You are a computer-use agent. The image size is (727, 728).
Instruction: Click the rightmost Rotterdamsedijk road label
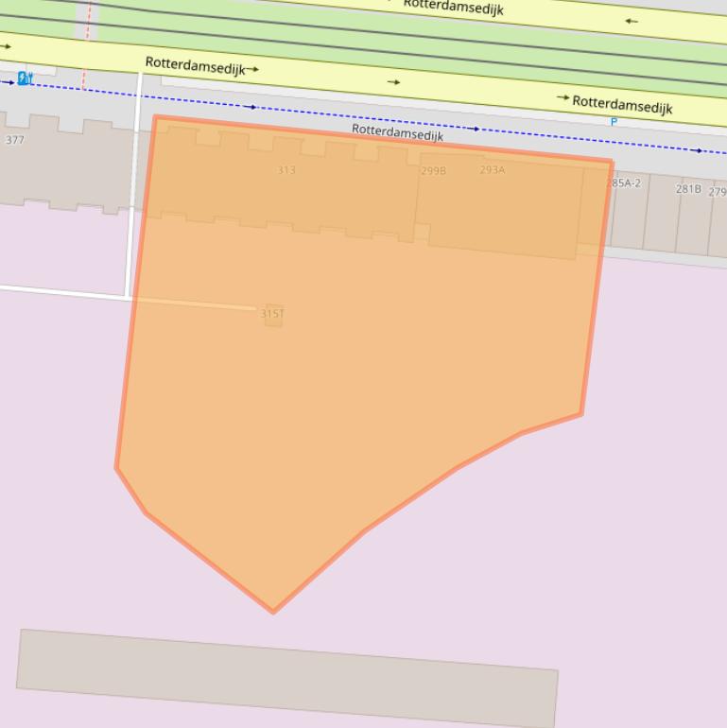(x=622, y=105)
